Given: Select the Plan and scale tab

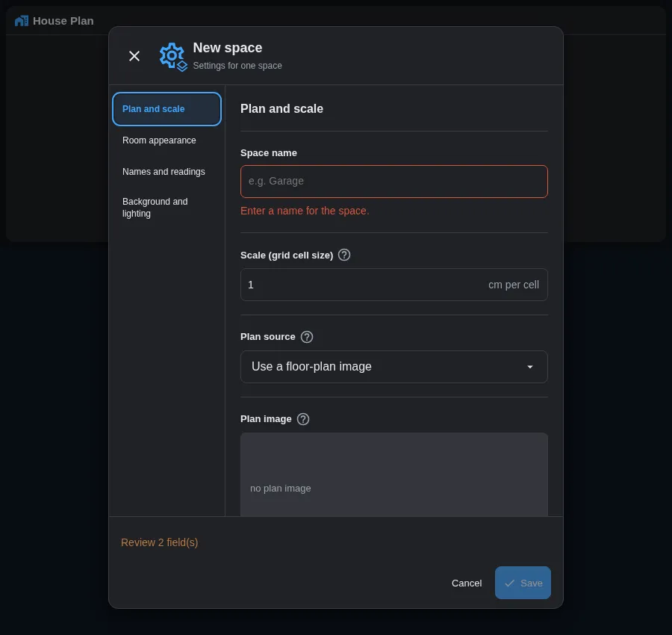Looking at the screenshot, I should [167, 109].
